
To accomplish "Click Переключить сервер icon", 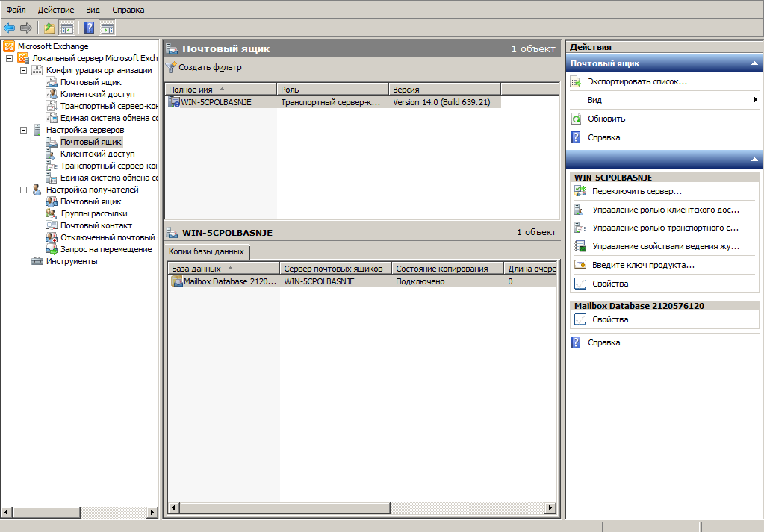I will pos(580,191).
